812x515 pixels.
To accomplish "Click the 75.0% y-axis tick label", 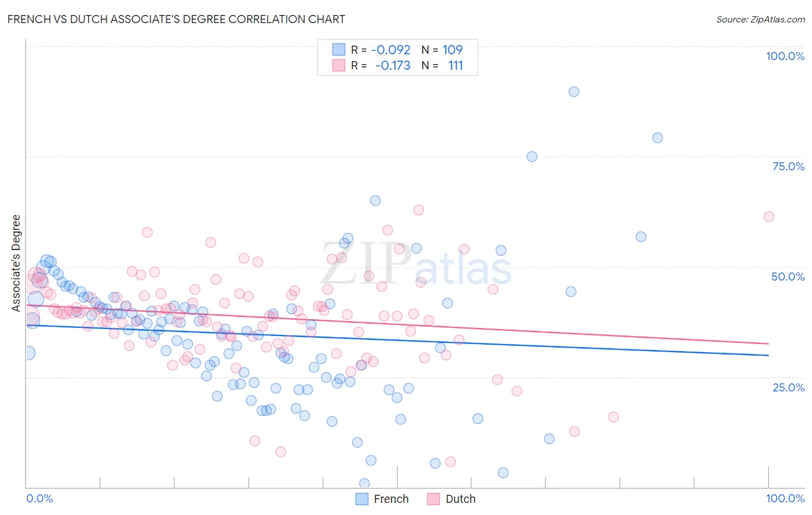I will [788, 166].
